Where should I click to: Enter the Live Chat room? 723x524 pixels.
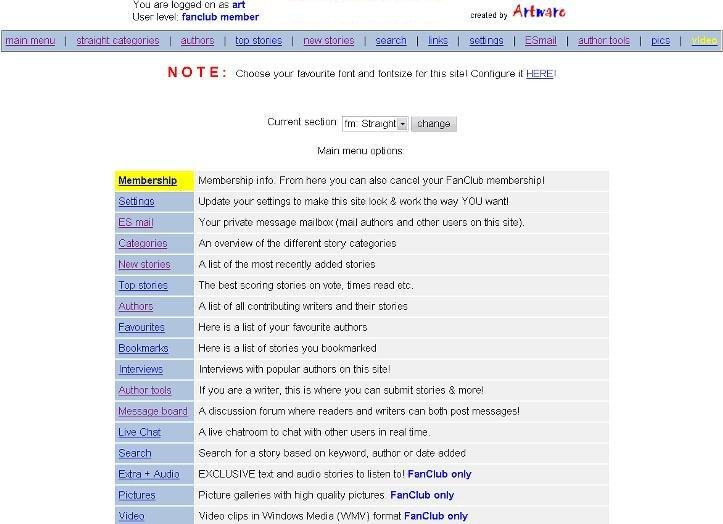tap(139, 433)
